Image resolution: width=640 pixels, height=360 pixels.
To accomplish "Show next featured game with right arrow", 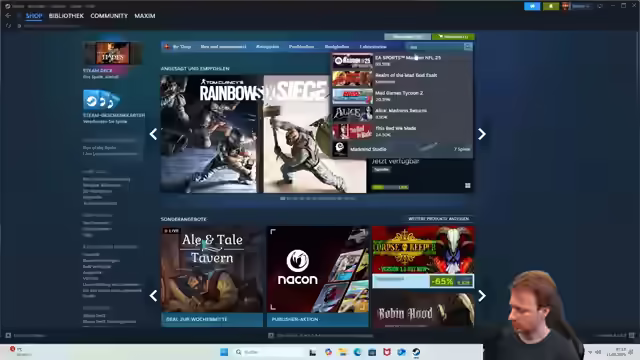I will click(x=482, y=134).
